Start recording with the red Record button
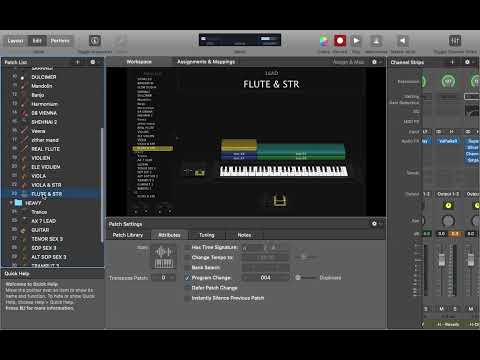 click(x=340, y=41)
